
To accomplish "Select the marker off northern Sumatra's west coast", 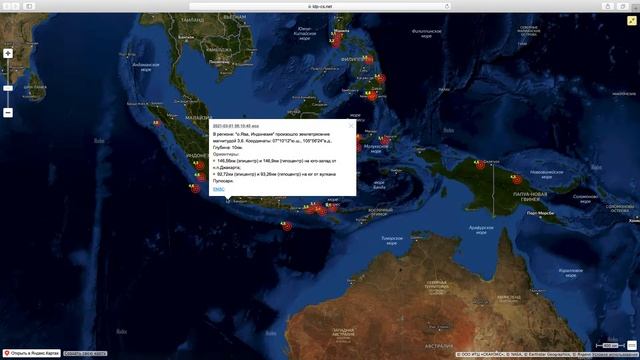I will (157, 123).
